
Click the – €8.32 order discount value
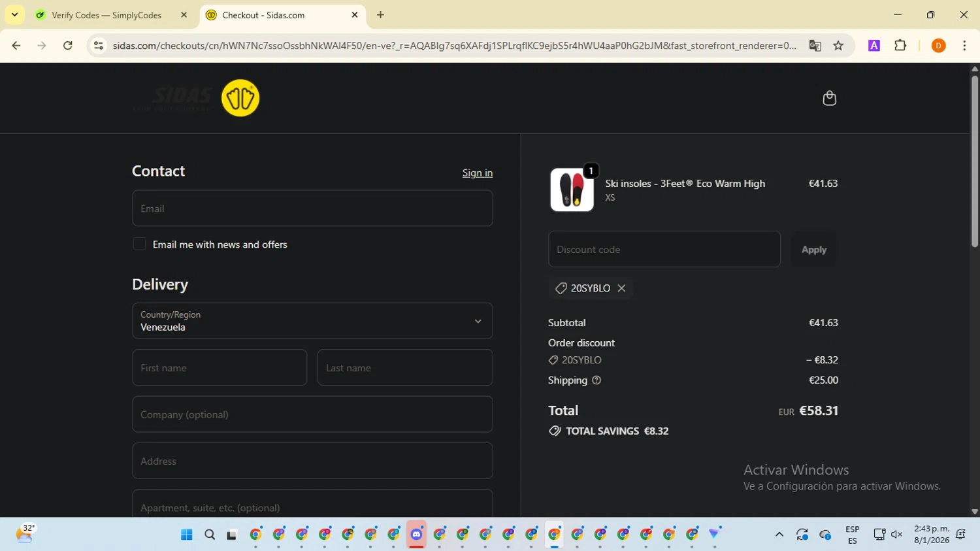pos(822,360)
